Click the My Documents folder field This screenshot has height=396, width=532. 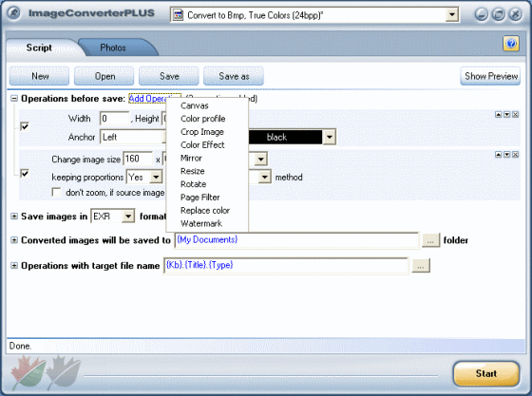296,240
